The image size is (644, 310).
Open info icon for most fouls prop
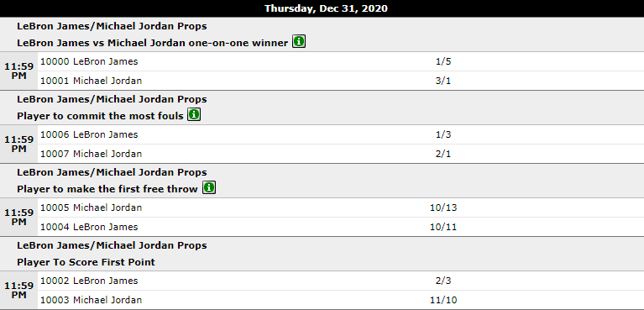point(194,115)
